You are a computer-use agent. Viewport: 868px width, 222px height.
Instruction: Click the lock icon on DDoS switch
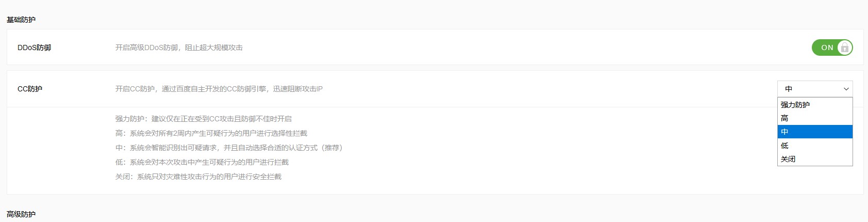tap(844, 47)
